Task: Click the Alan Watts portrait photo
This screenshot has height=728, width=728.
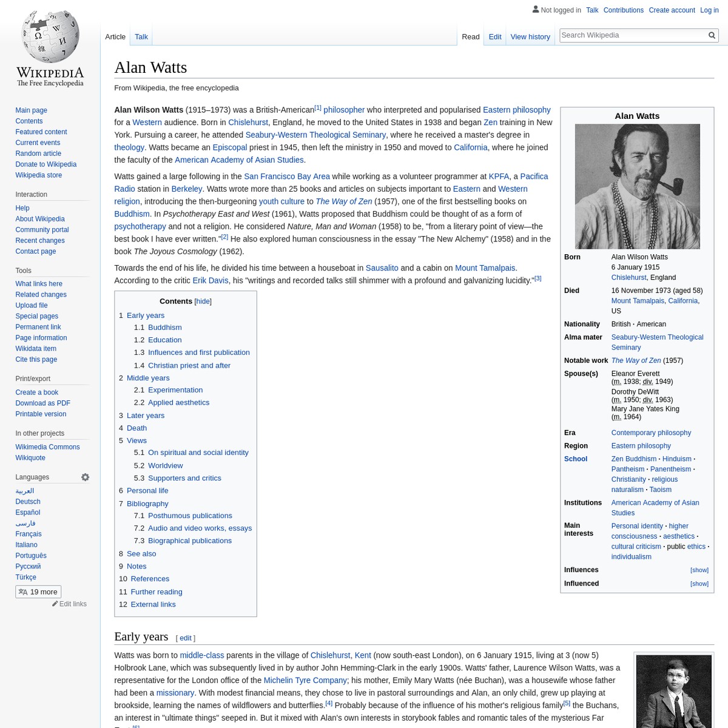Action: (x=636, y=186)
